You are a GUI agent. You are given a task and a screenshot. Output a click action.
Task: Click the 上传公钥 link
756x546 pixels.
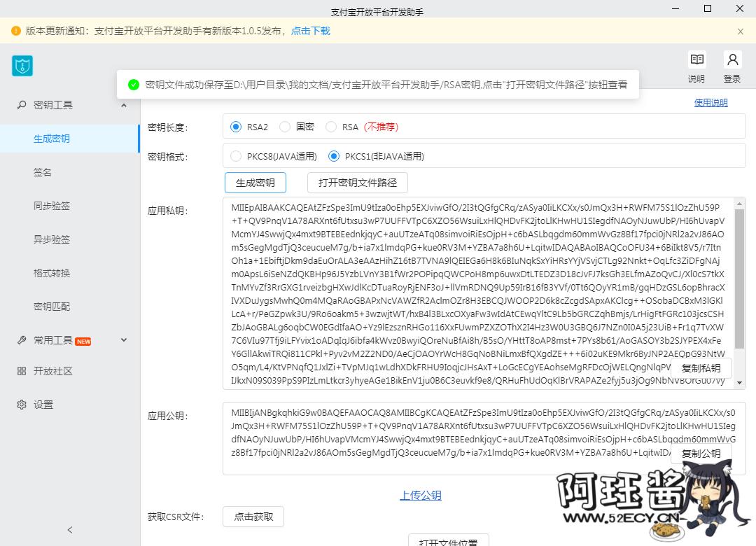click(x=421, y=496)
